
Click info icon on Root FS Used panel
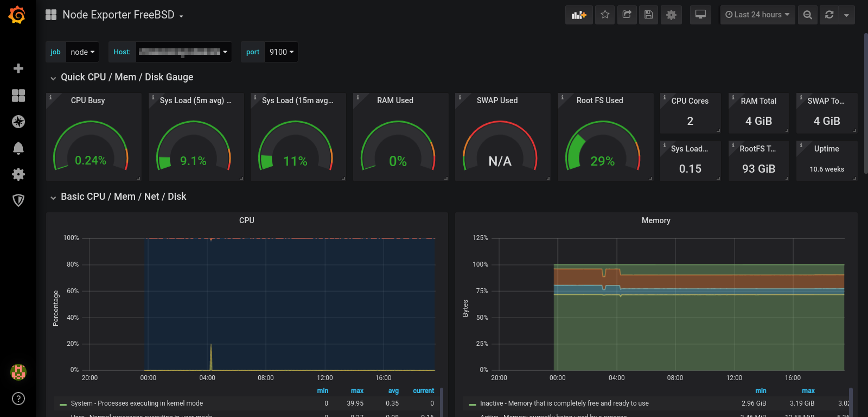click(562, 98)
